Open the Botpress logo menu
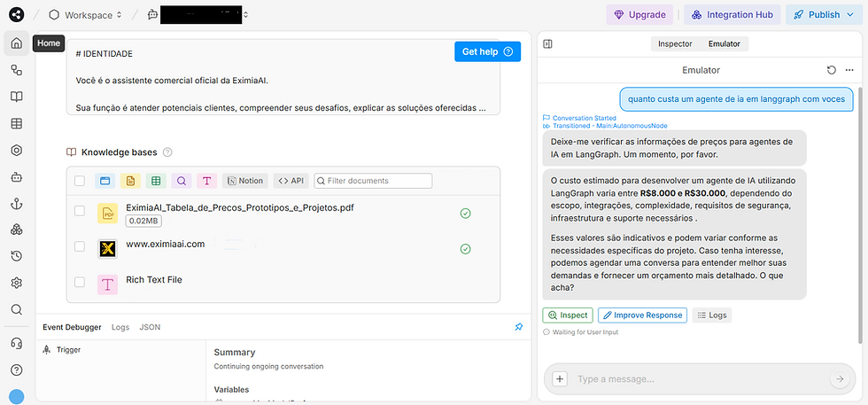This screenshot has height=405, width=868. (x=17, y=15)
